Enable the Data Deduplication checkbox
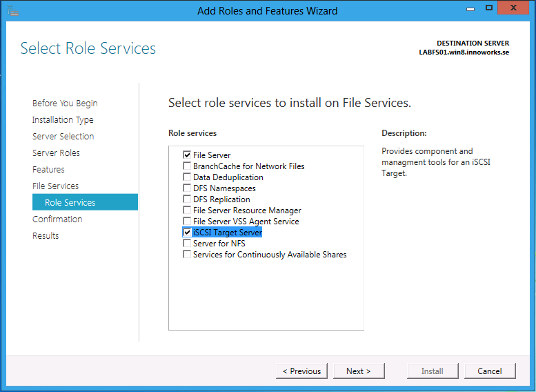The height and width of the screenshot is (392, 536). click(x=187, y=177)
